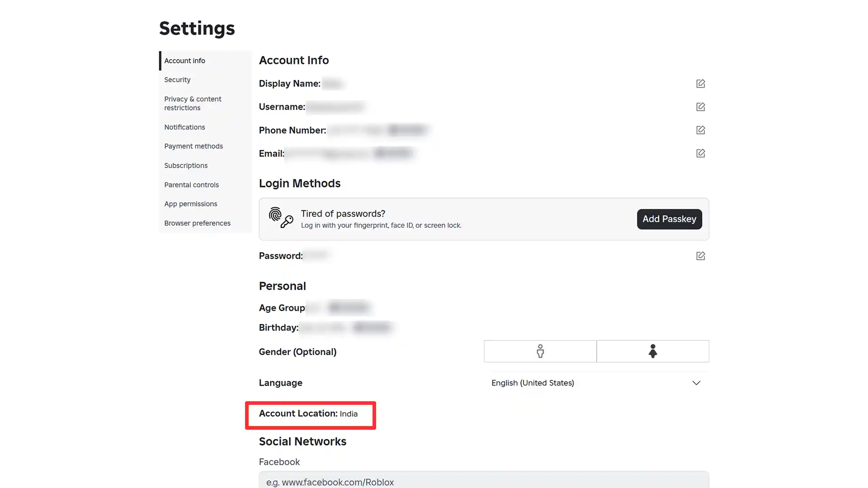The height and width of the screenshot is (488, 868).
Task: Open the Phone Number edit pencil icon
Action: [x=700, y=130]
